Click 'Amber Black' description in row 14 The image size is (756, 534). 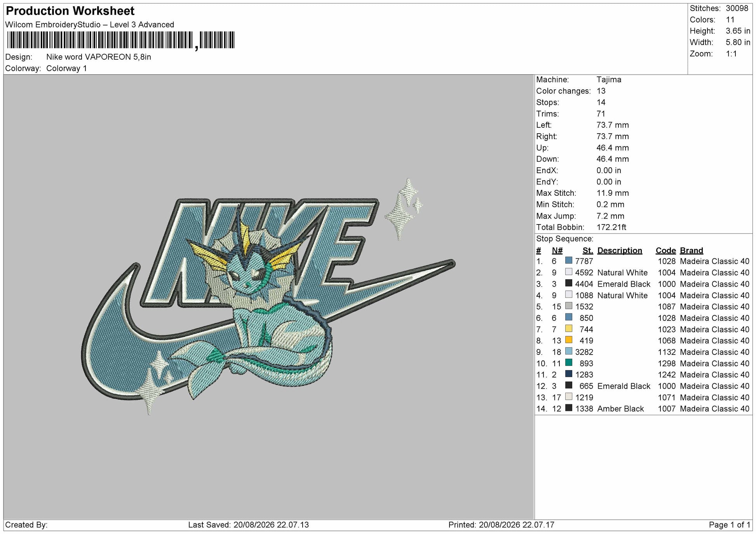point(620,409)
